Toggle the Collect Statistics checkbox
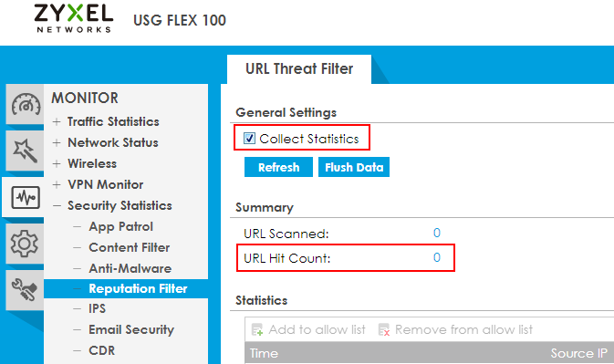 click(x=249, y=138)
